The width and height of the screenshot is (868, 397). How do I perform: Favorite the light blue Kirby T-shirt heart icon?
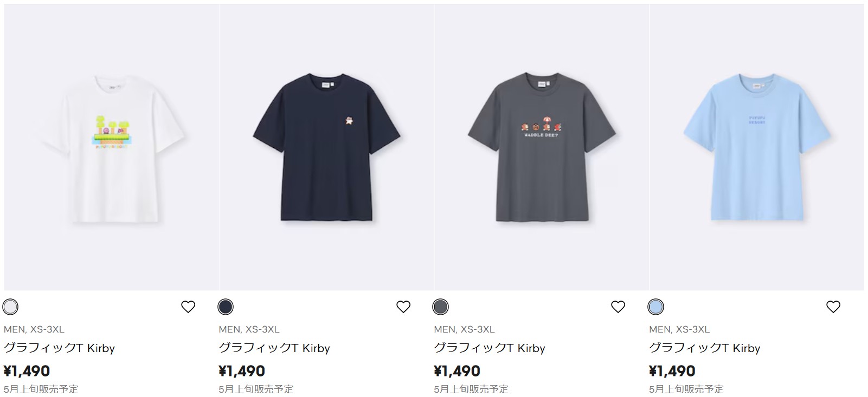click(x=833, y=307)
